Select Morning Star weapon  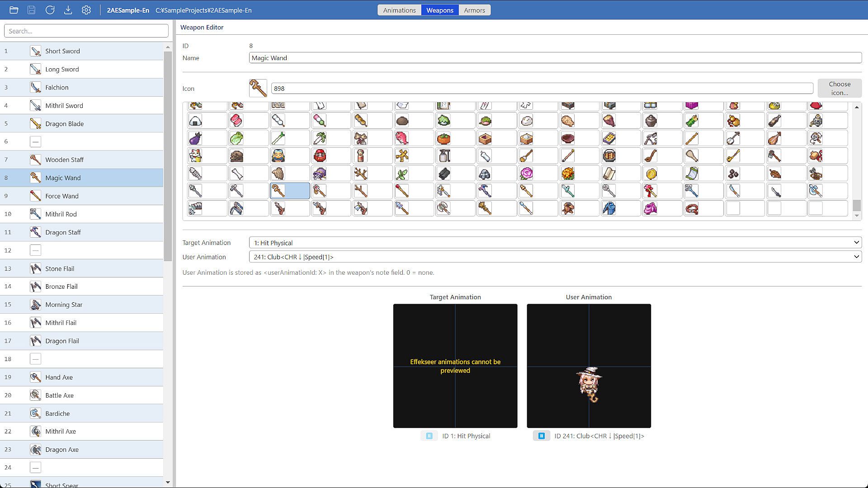82,305
